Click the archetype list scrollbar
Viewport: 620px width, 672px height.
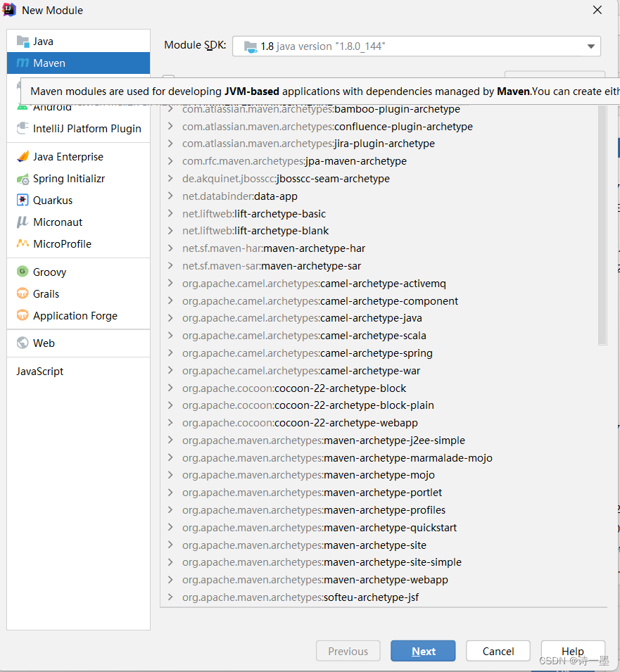[602, 224]
